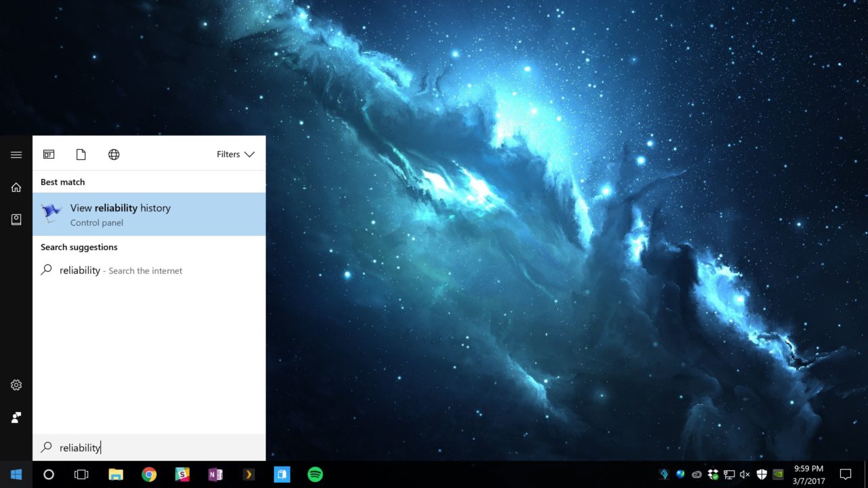The width and height of the screenshot is (868, 488).
Task: Filter results by Documents icon
Action: pyautogui.click(x=81, y=155)
